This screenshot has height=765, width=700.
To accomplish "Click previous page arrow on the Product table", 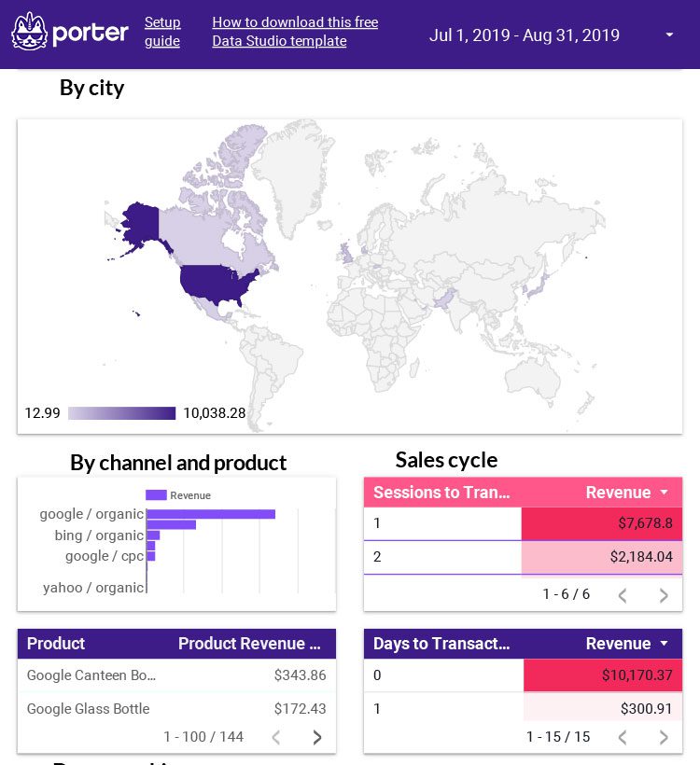I will coord(276,737).
